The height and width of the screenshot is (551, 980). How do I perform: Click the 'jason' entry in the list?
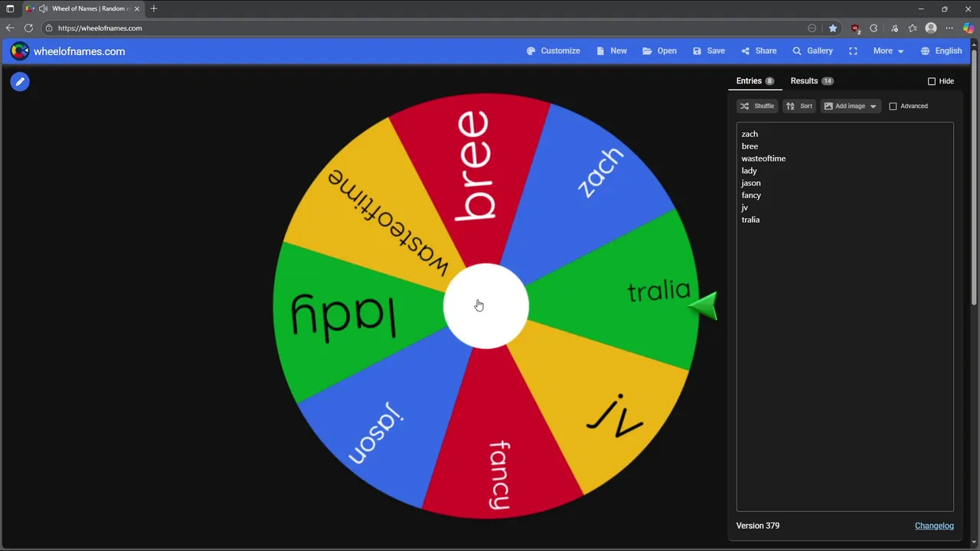pyautogui.click(x=751, y=183)
